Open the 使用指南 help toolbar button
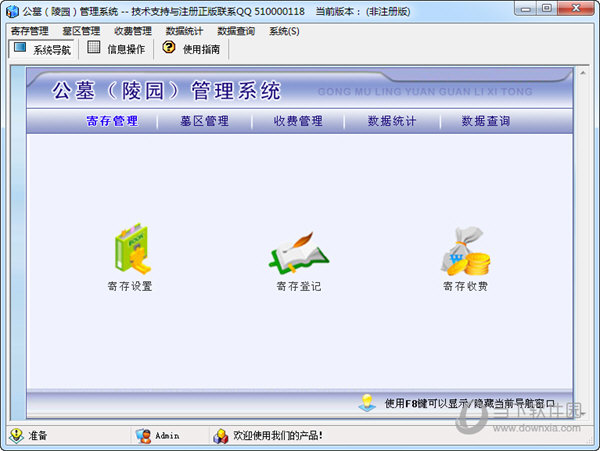Screen dimensions: 600x451 (x=191, y=49)
